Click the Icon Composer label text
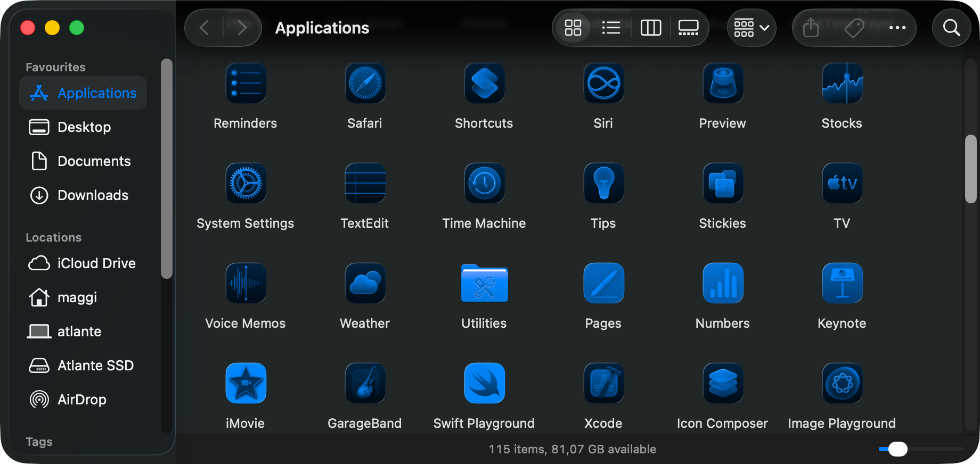The width and height of the screenshot is (980, 464). pos(723,423)
